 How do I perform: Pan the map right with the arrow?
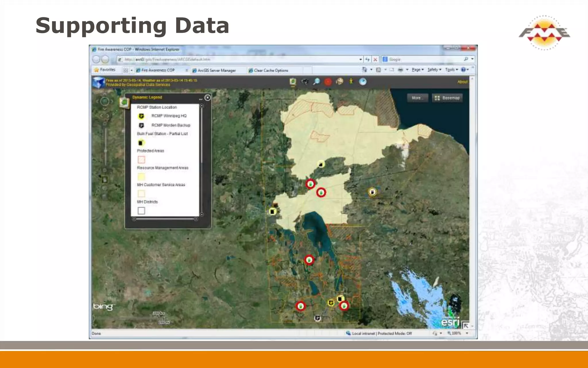click(112, 101)
